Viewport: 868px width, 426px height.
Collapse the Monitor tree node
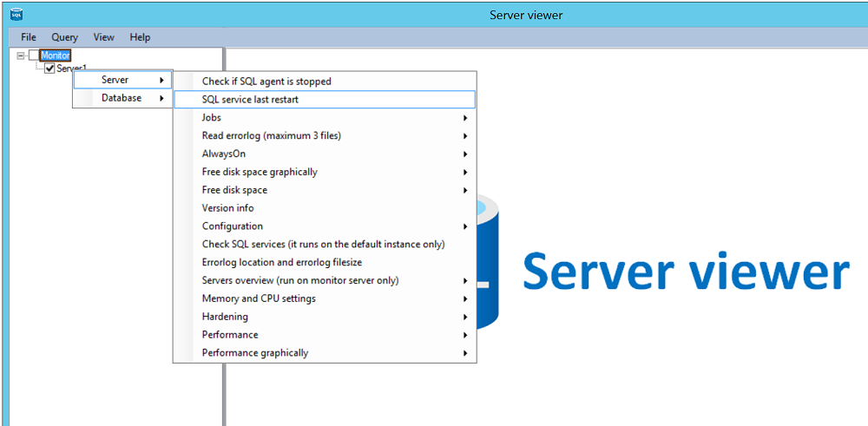[x=21, y=56]
